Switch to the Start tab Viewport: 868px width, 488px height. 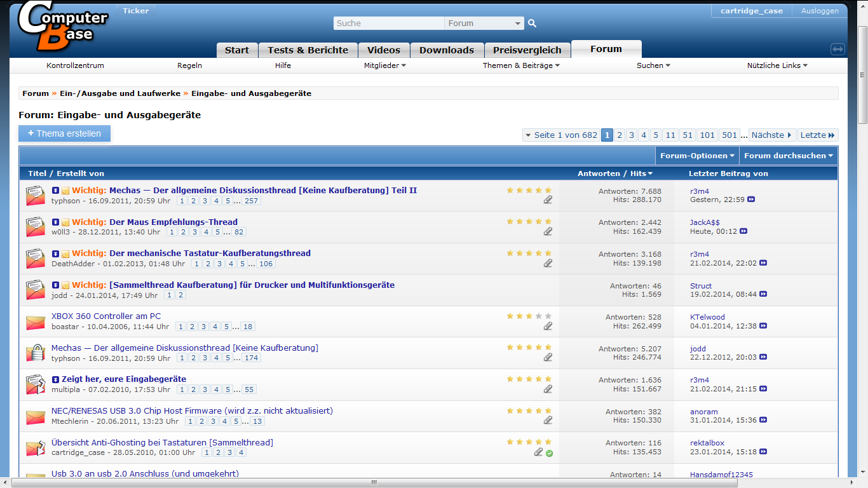237,50
